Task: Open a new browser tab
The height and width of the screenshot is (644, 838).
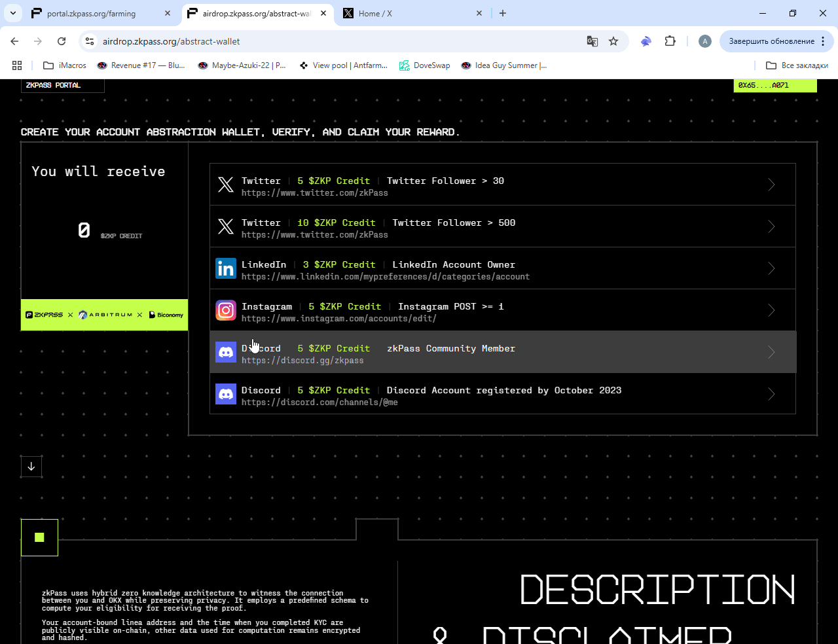Action: click(503, 13)
